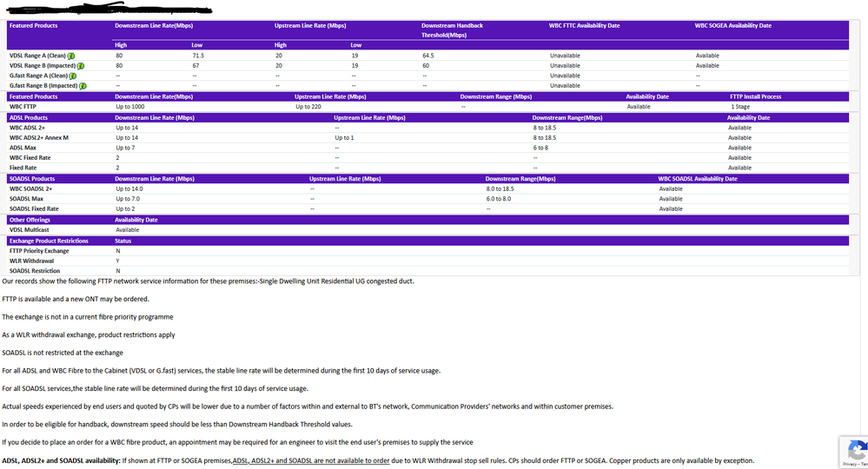Open info icon beside G.fast Range A (Clean)
Image resolution: width=868 pixels, height=469 pixels.
(x=73, y=76)
